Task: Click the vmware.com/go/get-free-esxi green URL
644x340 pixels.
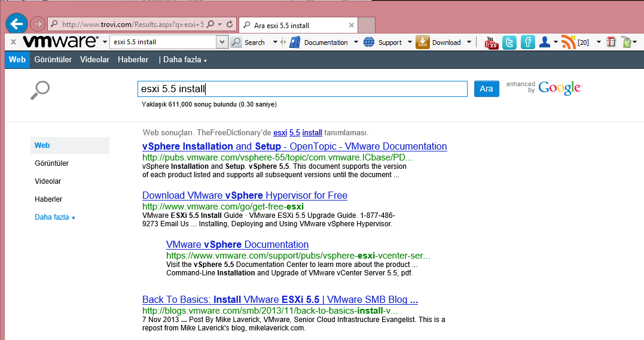Action: [x=223, y=207]
